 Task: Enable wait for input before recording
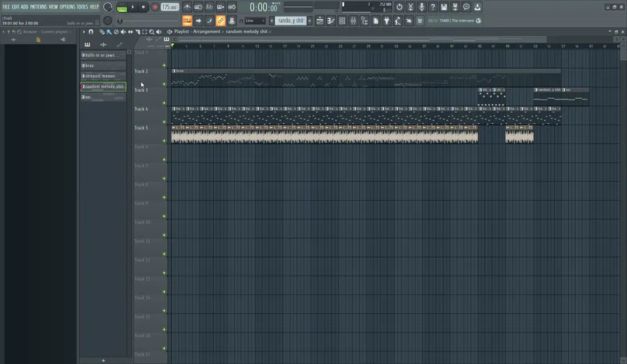198,7
